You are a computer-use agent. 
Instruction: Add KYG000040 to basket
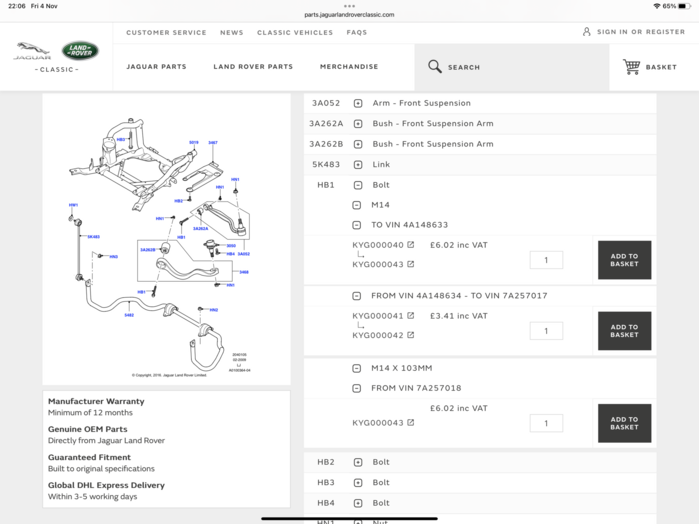(x=624, y=260)
